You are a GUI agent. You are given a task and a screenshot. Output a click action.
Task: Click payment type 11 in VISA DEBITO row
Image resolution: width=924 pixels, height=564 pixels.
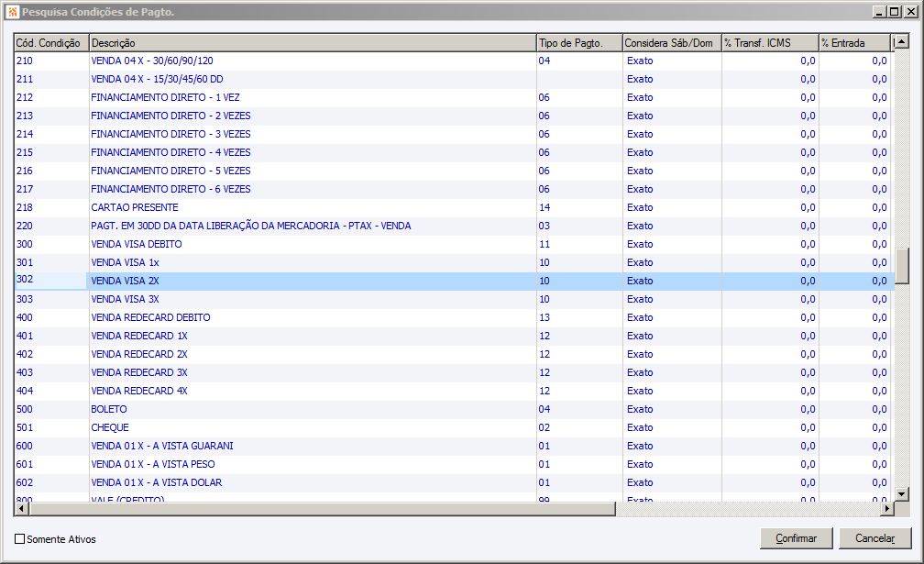579,244
